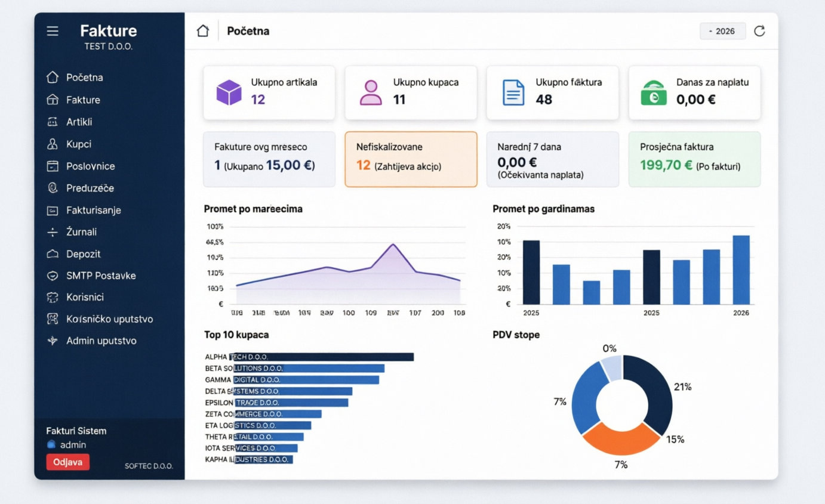Screen dimensions: 825x504
Task: Go to Fakture in sidebar
Action: (x=83, y=100)
